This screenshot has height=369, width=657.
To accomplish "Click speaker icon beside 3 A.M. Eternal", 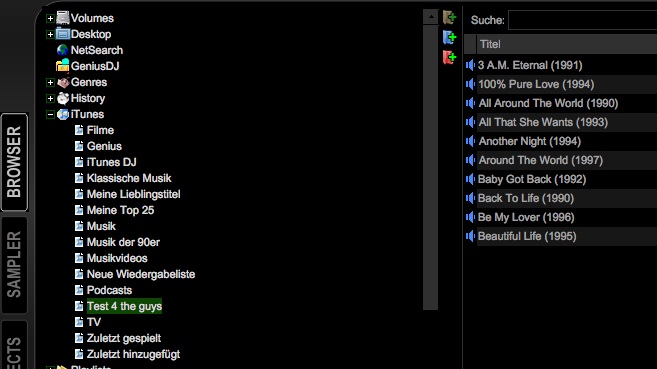I will tap(471, 65).
